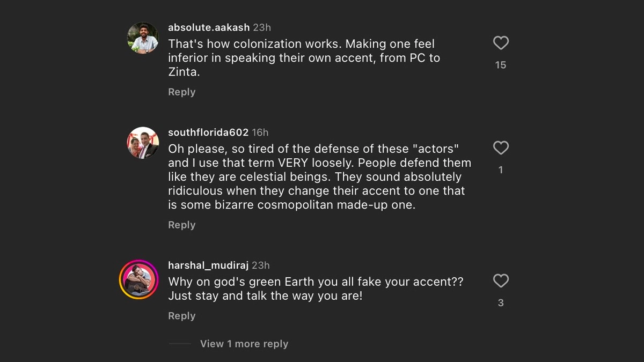Show the 15 likes on absolute.aakash's comment
This screenshot has width=644, height=362.
(x=501, y=65)
